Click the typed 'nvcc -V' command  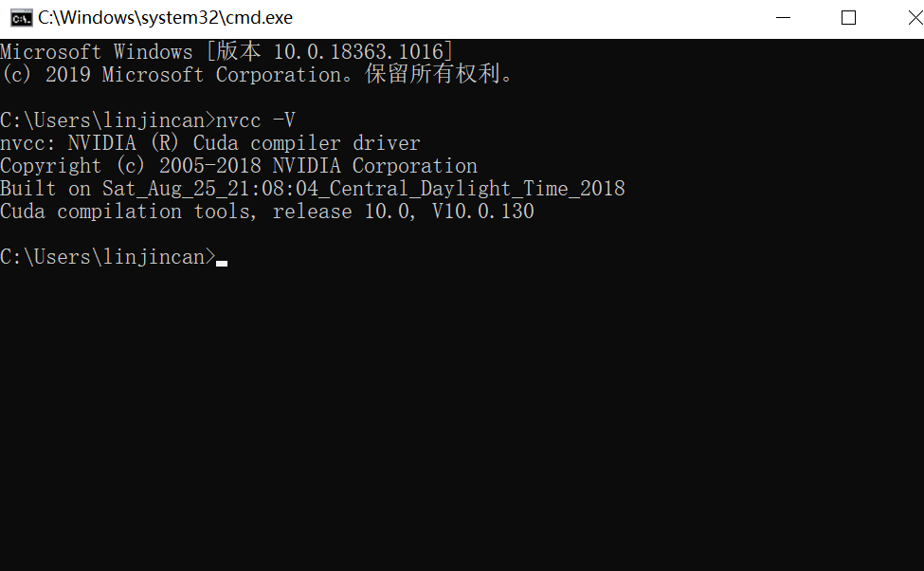256,120
